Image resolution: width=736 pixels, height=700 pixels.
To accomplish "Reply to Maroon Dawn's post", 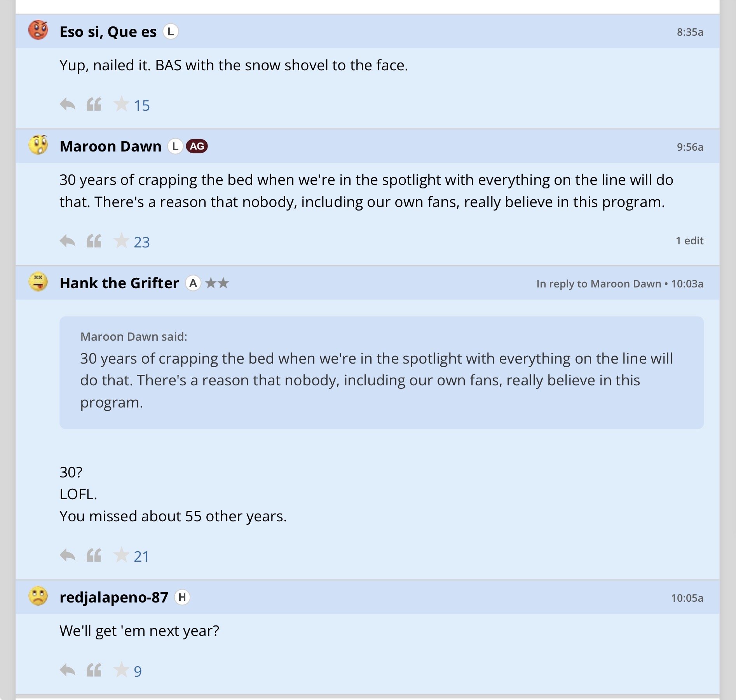I will point(68,241).
